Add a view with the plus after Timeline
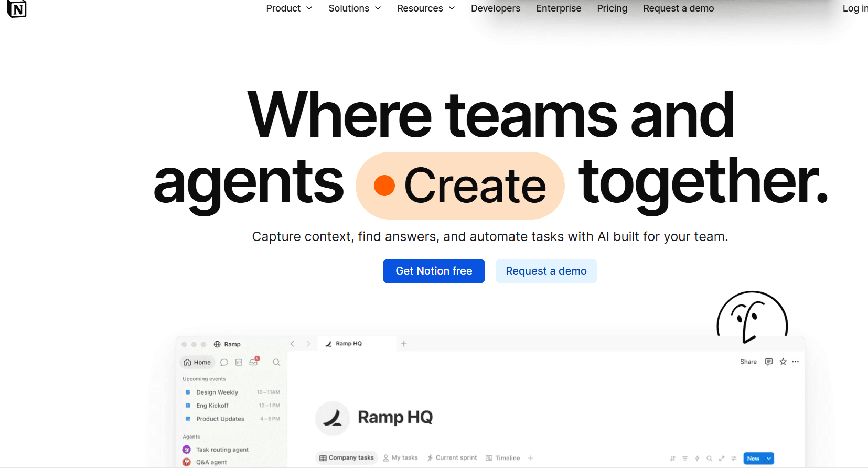 [x=531, y=458]
